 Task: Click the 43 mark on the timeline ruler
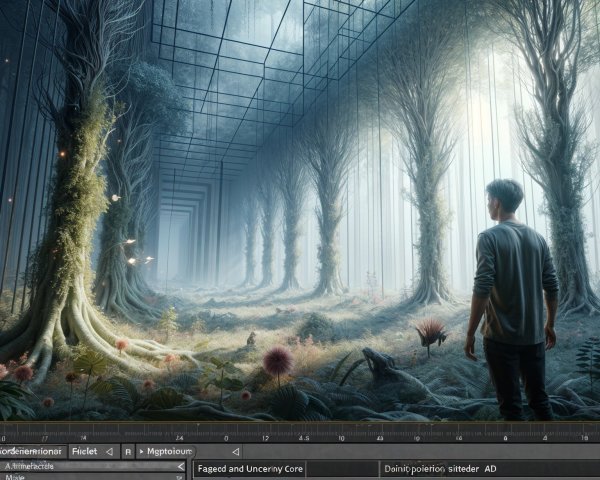point(381,437)
